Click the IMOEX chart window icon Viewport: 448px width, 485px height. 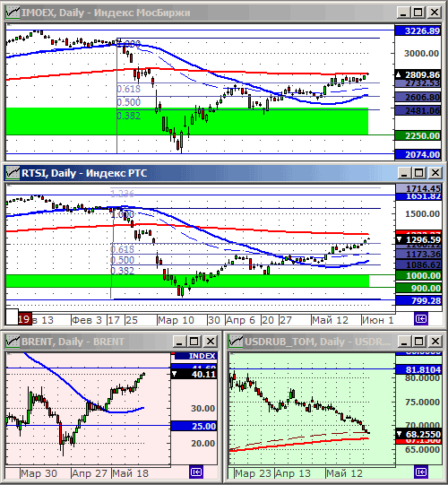13,13
